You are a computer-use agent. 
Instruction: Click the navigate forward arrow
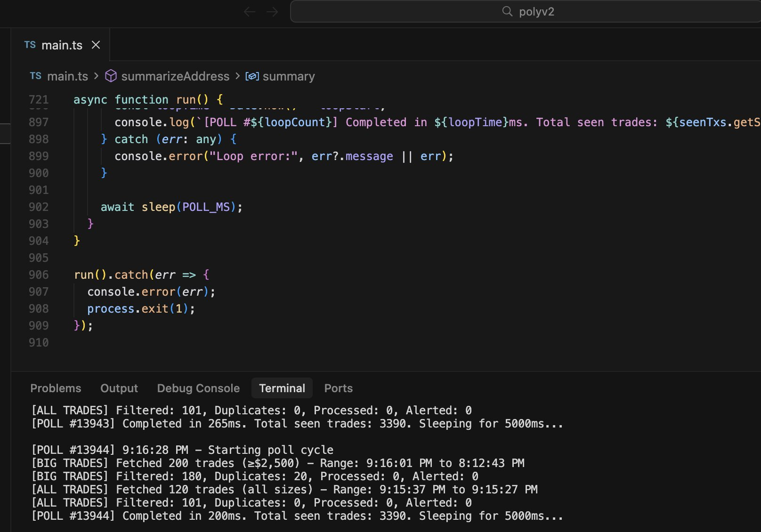point(272,12)
